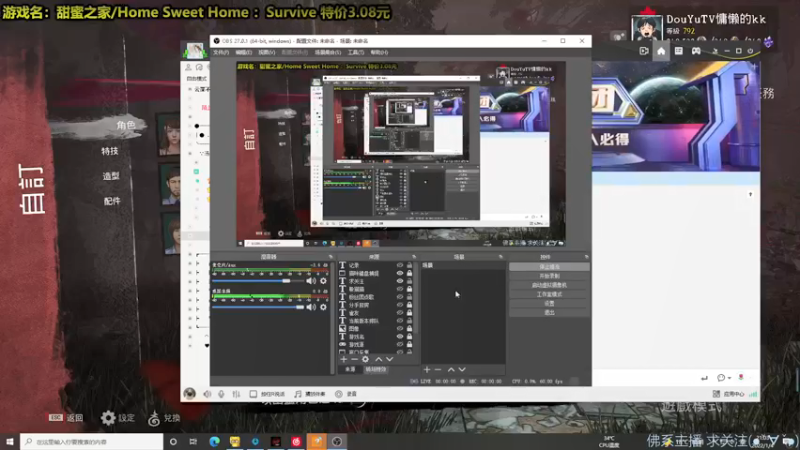The width and height of the screenshot is (800, 450).
Task: Select 特技 in game customize menu
Action: pos(110,151)
